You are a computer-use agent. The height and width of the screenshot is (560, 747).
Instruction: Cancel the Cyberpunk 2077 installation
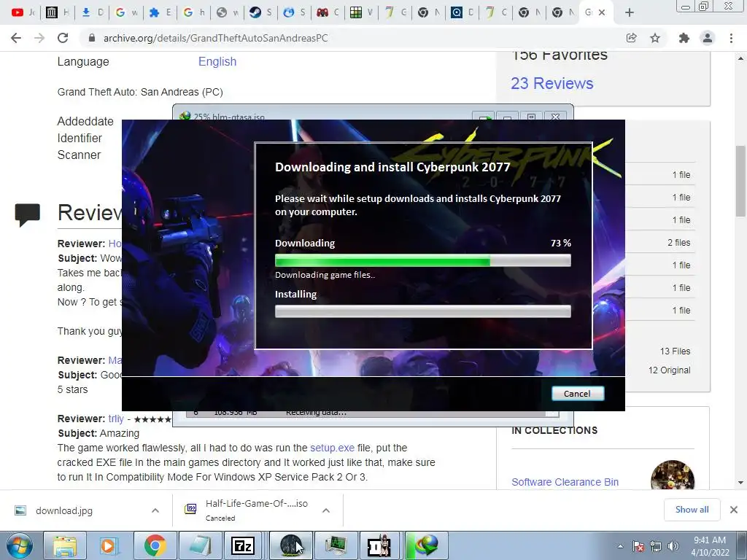click(578, 393)
